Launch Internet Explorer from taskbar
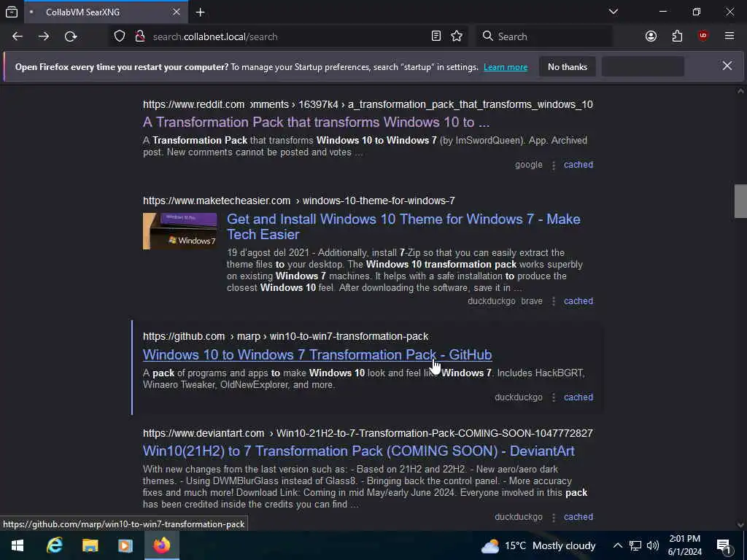This screenshot has width=747, height=560. (54, 545)
